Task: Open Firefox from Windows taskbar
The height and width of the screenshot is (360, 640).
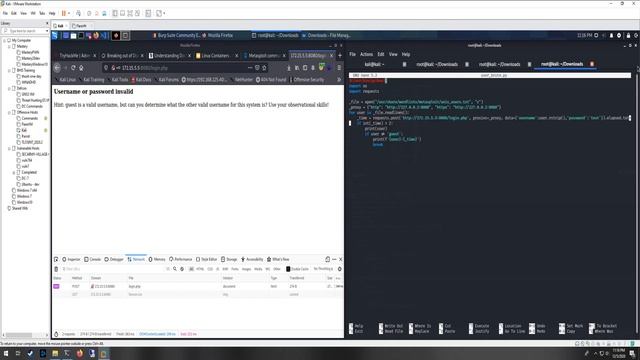Action: pos(80,353)
